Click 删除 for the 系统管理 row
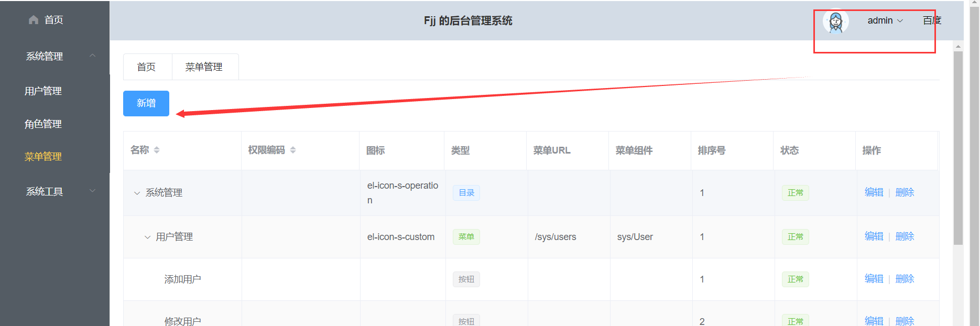This screenshot has height=326, width=980. pos(905,192)
